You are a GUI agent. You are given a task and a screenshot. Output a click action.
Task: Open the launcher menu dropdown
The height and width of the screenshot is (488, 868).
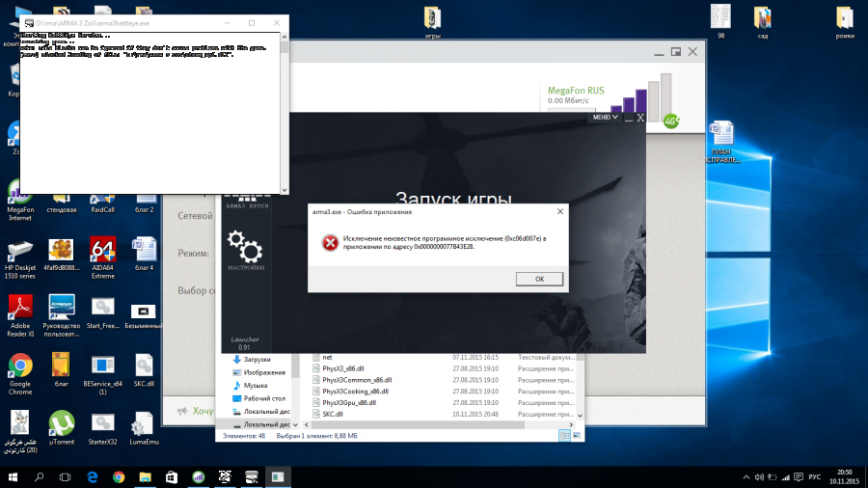pos(605,118)
